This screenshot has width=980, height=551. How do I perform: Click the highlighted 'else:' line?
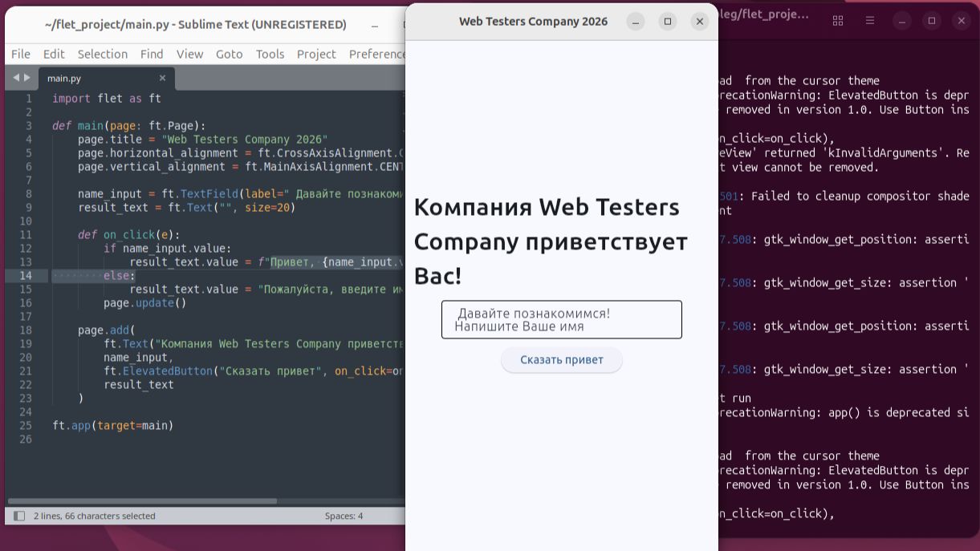tap(120, 275)
